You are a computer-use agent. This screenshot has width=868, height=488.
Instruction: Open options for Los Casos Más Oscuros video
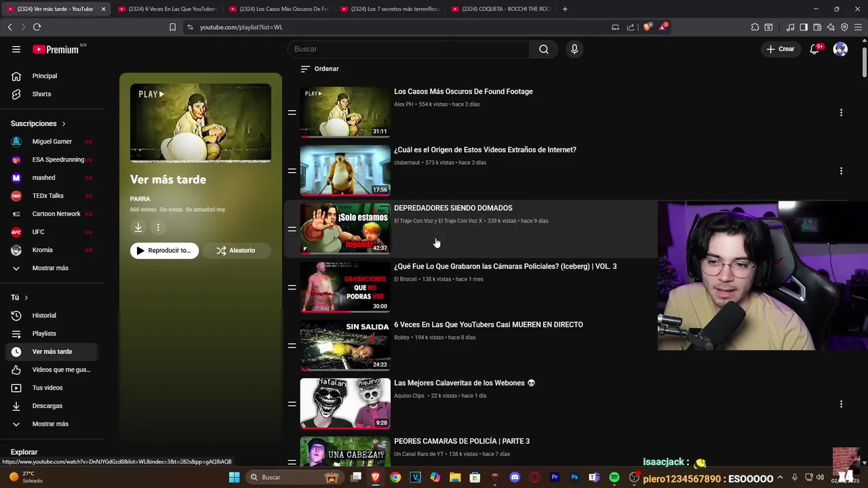(841, 113)
